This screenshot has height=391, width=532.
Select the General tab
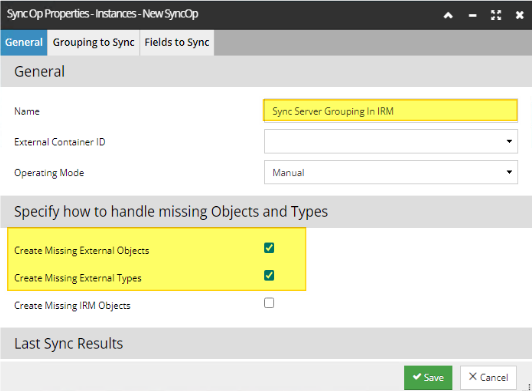24,42
